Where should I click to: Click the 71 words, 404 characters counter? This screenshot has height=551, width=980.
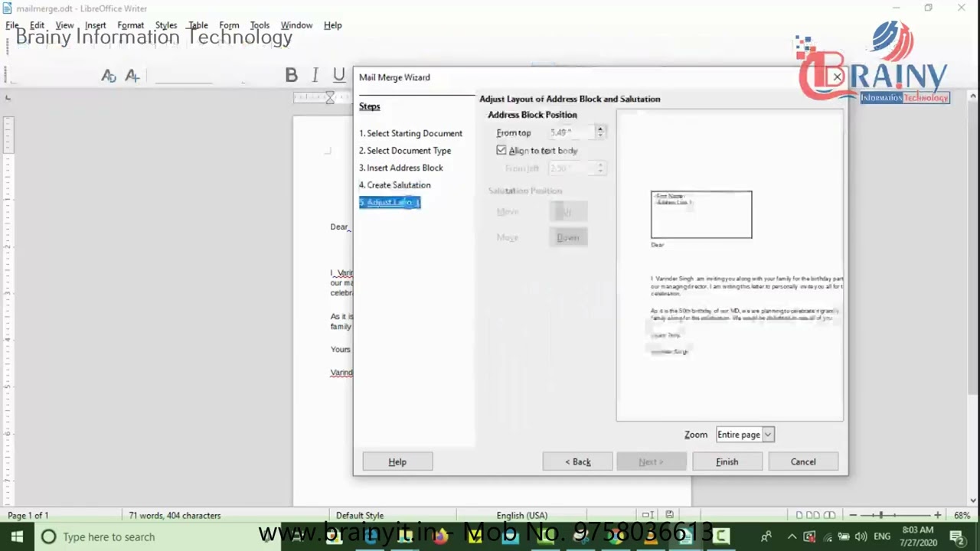175,515
